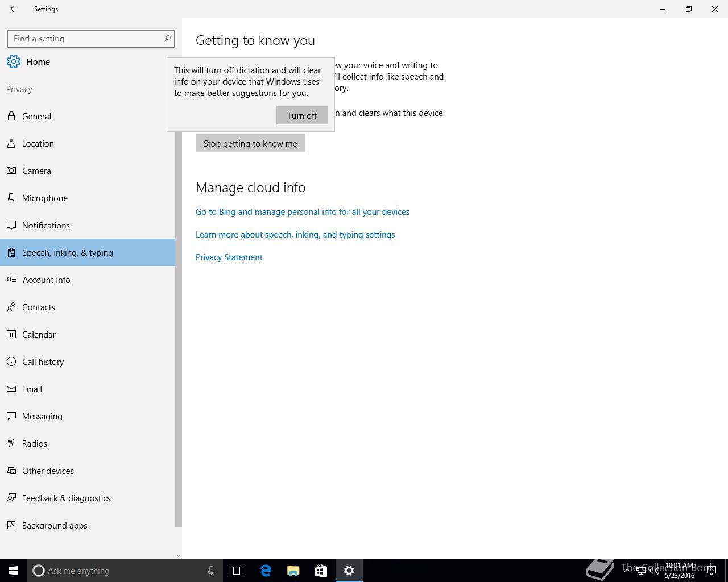Click the General lock icon

click(x=11, y=116)
